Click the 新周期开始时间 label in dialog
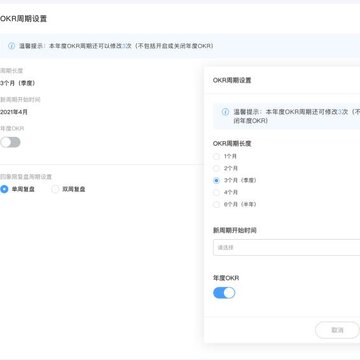360x360 pixels. point(235,230)
